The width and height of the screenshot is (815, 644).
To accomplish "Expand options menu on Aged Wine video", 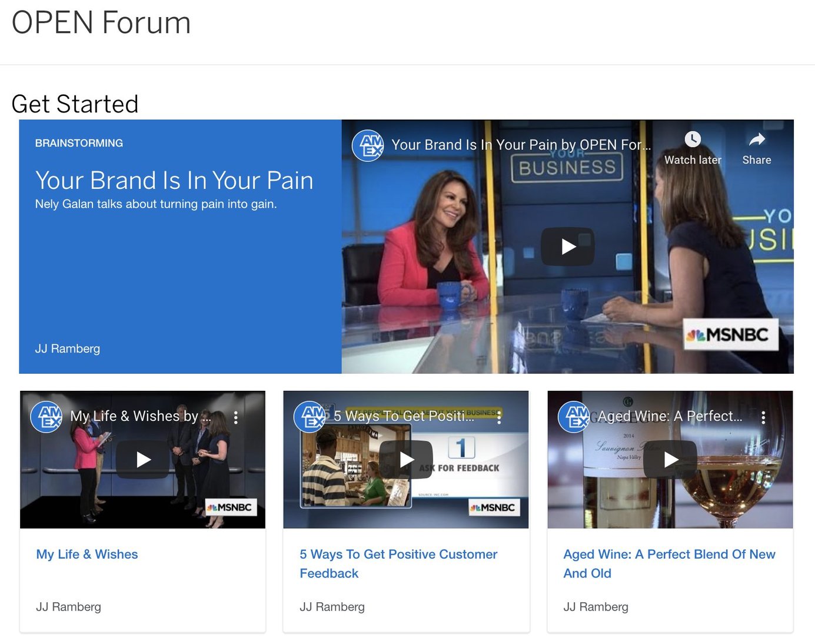I will pos(763,417).
